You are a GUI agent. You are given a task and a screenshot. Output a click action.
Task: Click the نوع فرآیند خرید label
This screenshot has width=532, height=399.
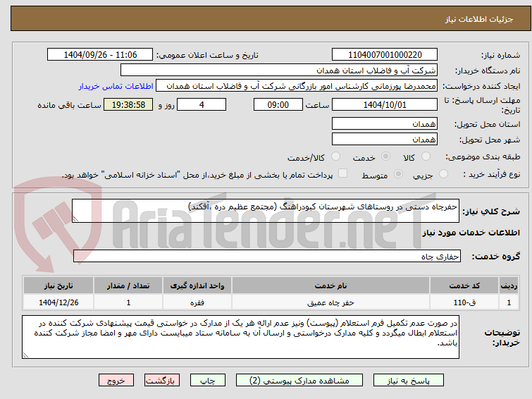(492, 174)
